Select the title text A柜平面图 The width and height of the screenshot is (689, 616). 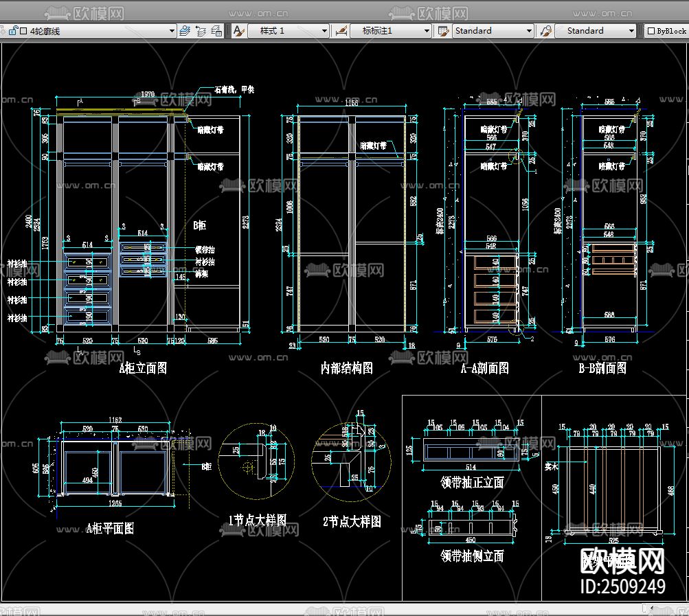[110, 528]
